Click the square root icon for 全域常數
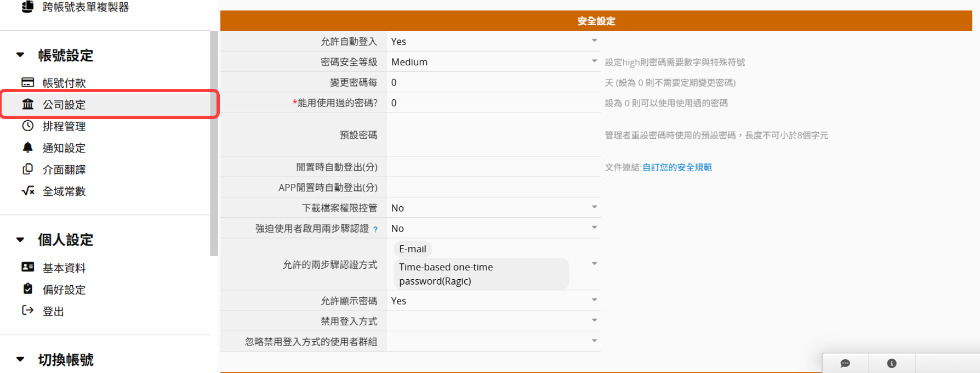Screen dimensions: 980x373 click(x=27, y=191)
